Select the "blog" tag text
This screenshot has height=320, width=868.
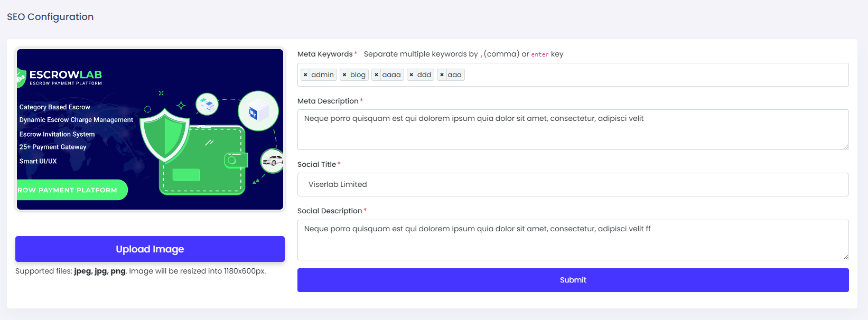pos(358,75)
